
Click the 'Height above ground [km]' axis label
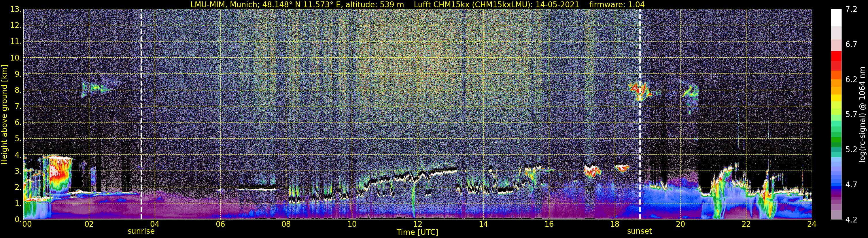[x=4, y=115]
